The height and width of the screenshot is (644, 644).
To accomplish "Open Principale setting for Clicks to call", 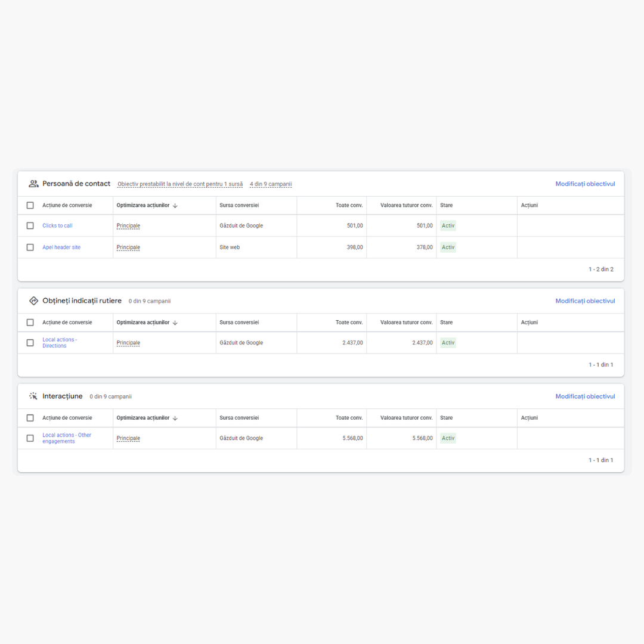I will (128, 226).
